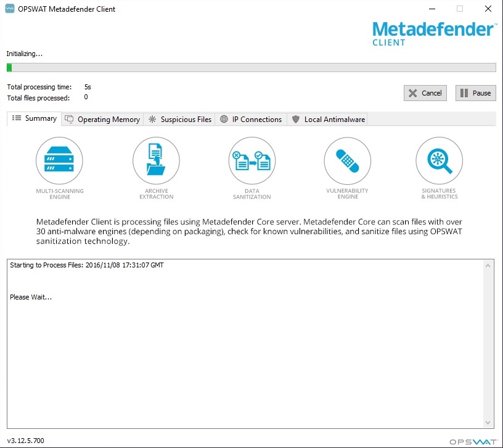Click the Data Sanitization icon
The image size is (503, 448).
[252, 160]
